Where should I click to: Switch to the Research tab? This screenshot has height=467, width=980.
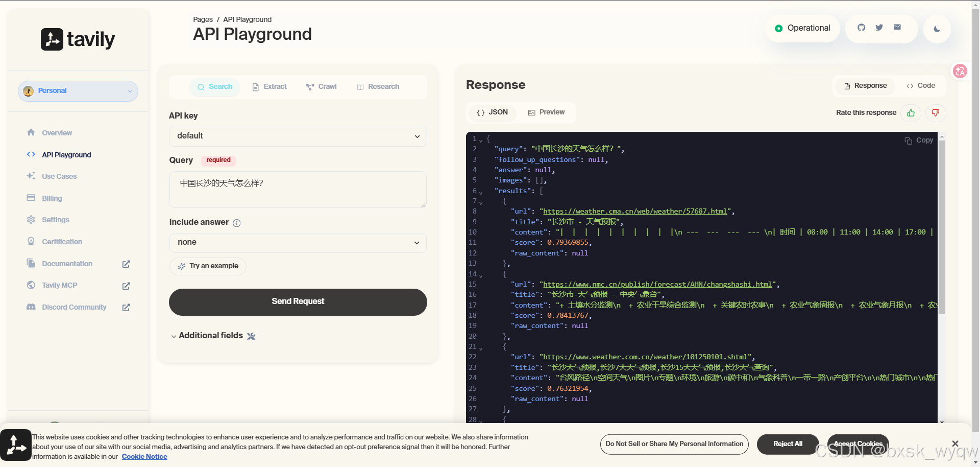point(378,87)
